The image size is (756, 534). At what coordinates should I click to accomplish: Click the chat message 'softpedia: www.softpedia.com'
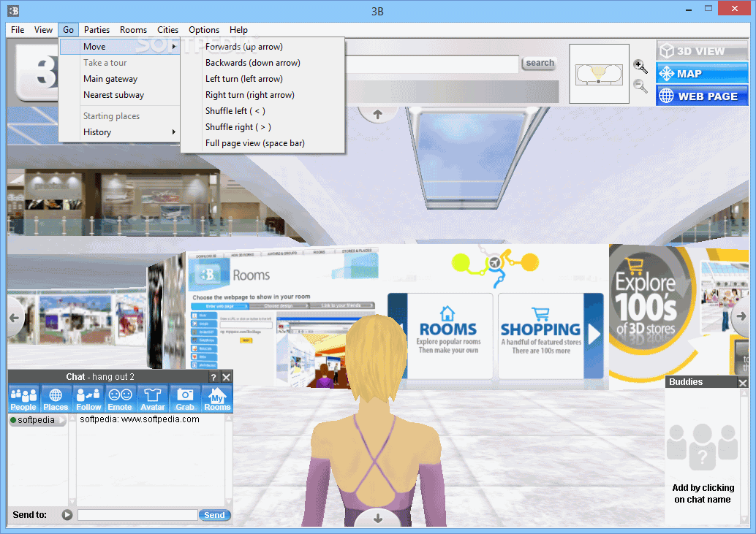pos(140,419)
